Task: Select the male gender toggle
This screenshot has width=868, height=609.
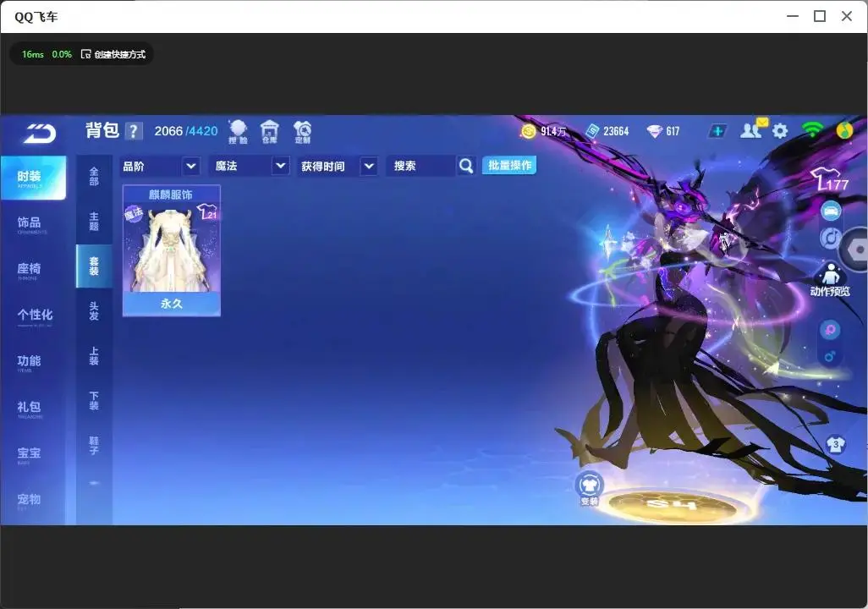Action: pyautogui.click(x=830, y=357)
